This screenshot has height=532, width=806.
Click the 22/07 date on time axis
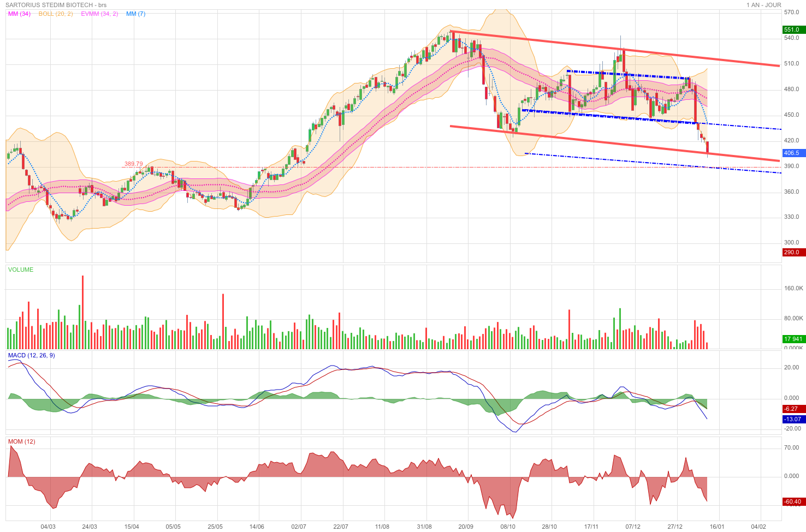pos(341,527)
